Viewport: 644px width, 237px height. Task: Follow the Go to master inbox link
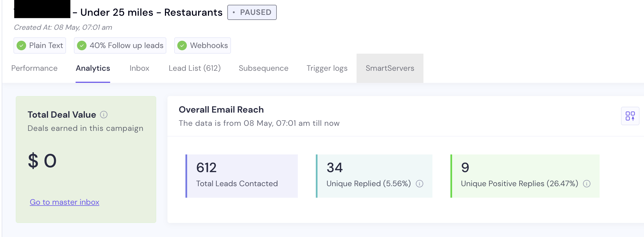[x=64, y=202]
